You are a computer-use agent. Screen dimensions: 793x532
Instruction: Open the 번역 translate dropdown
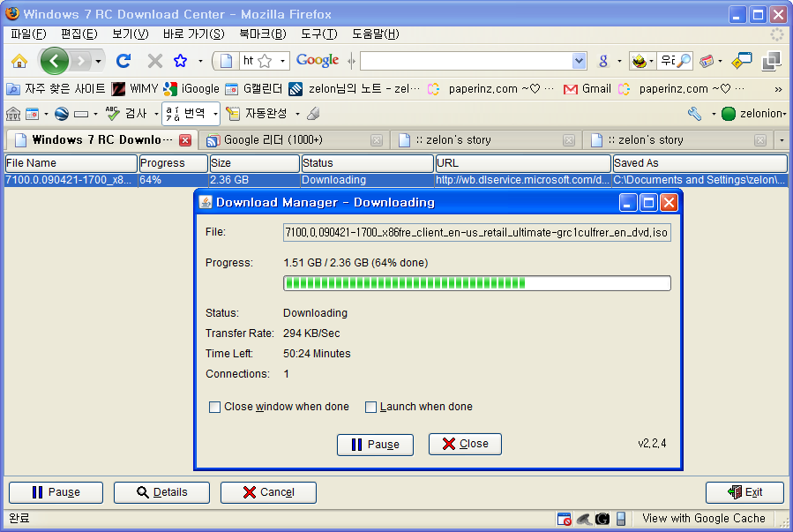click(x=215, y=115)
